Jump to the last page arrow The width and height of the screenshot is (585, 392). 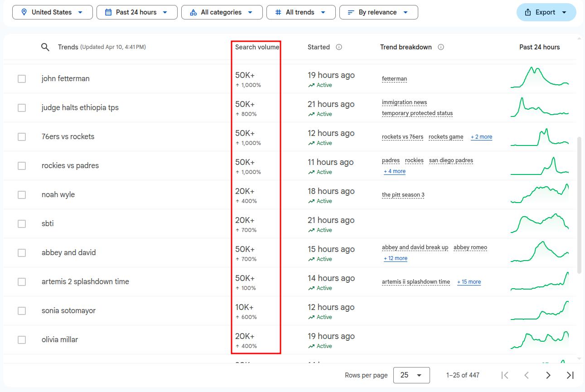(x=570, y=375)
